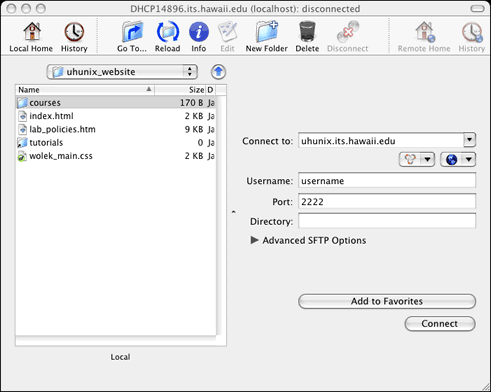Select the lab_policies.htm file icon

tap(22, 129)
